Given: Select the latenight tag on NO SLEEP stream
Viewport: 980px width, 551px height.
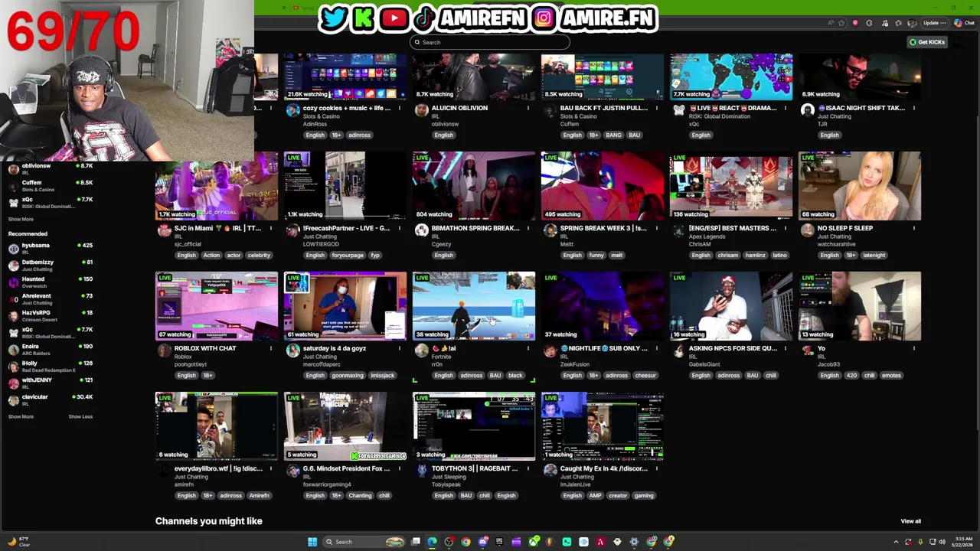Looking at the screenshot, I should 874,255.
